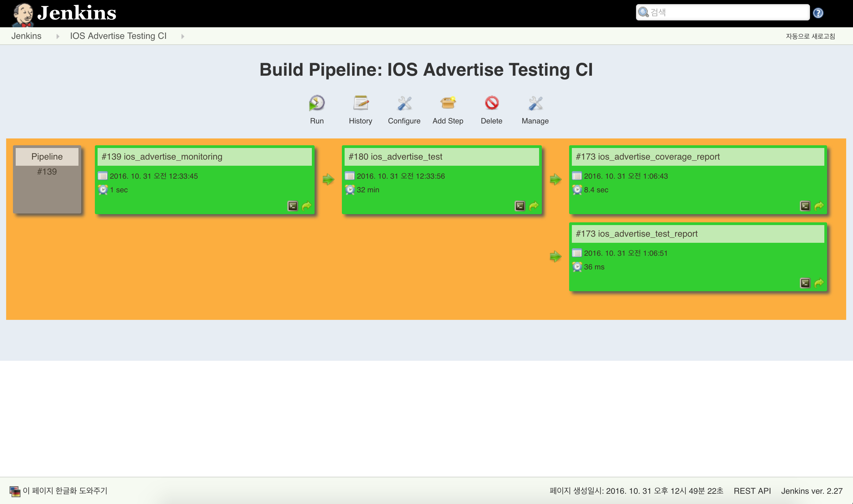Image resolution: width=853 pixels, height=504 pixels.
Task: Click timestamp 2016. 10. 31 오전 12:33:45
Action: coord(154,176)
